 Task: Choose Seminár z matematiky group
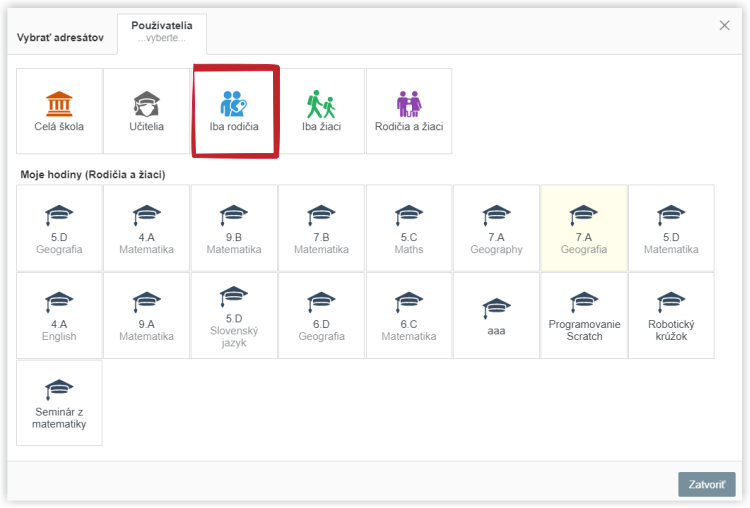click(59, 403)
